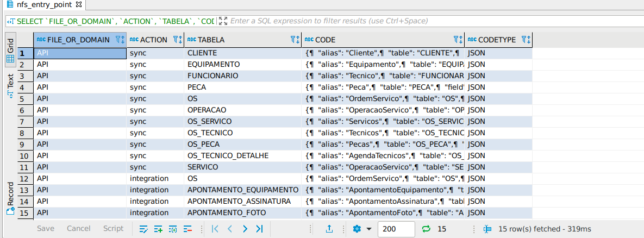
Task: Select the FUNCIONARIO cell in TABELA
Action: point(243,76)
